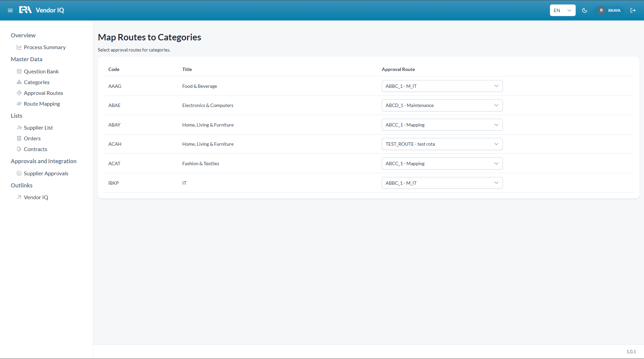Click the Approval Routes diamond icon
The image size is (644, 359).
click(19, 93)
